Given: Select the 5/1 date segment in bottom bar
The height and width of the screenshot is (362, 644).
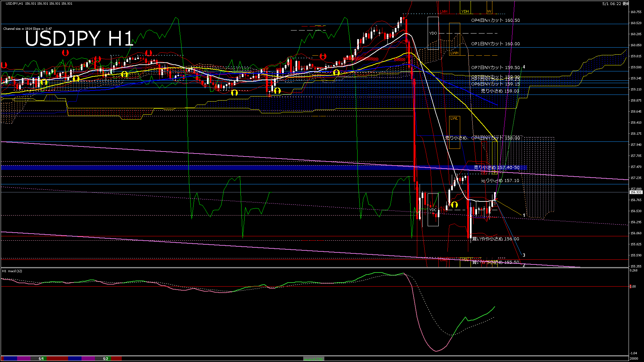Looking at the screenshot, I should [x=41, y=359].
